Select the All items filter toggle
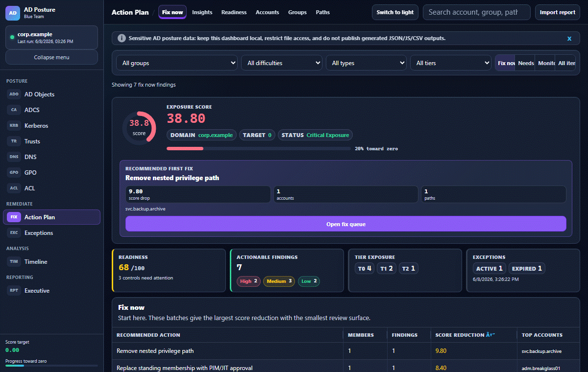 point(566,63)
